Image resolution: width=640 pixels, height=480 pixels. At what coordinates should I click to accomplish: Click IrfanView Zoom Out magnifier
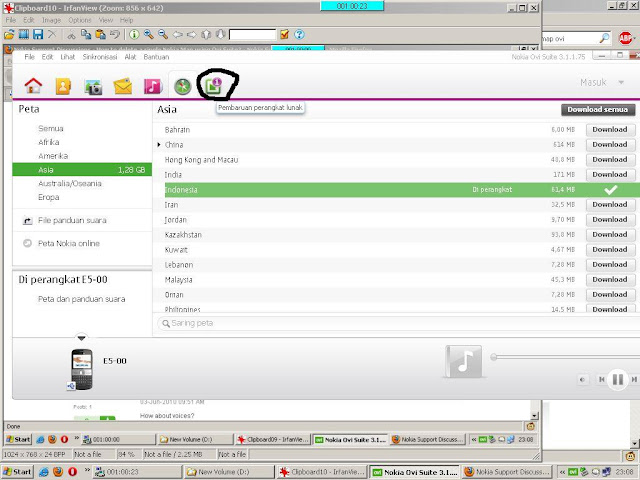[163, 34]
